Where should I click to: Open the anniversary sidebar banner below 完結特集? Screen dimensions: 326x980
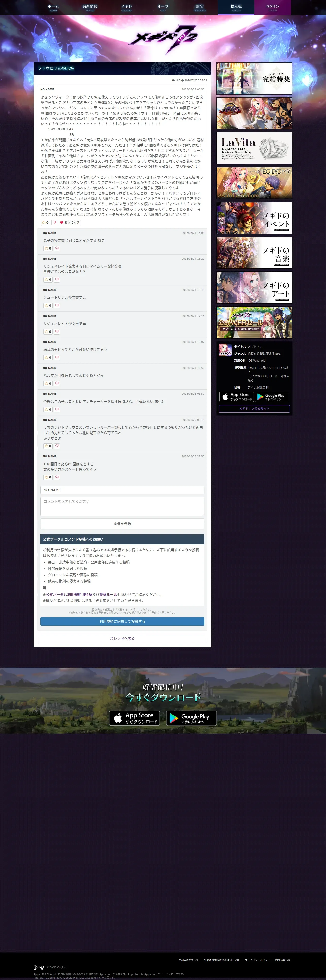(x=254, y=113)
